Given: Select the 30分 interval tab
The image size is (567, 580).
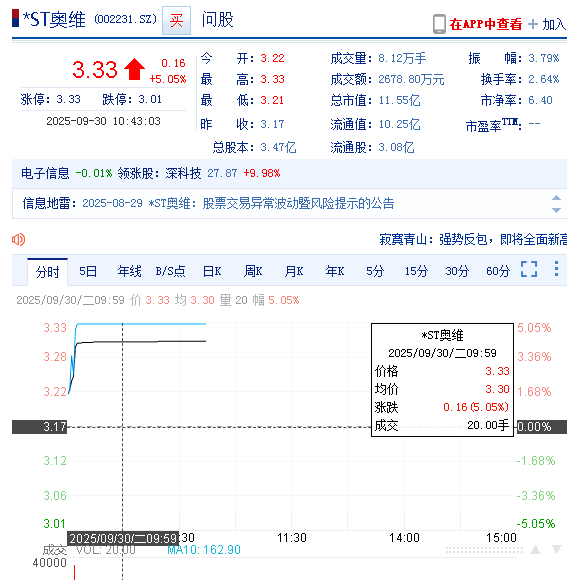Looking at the screenshot, I should pyautogui.click(x=457, y=272).
